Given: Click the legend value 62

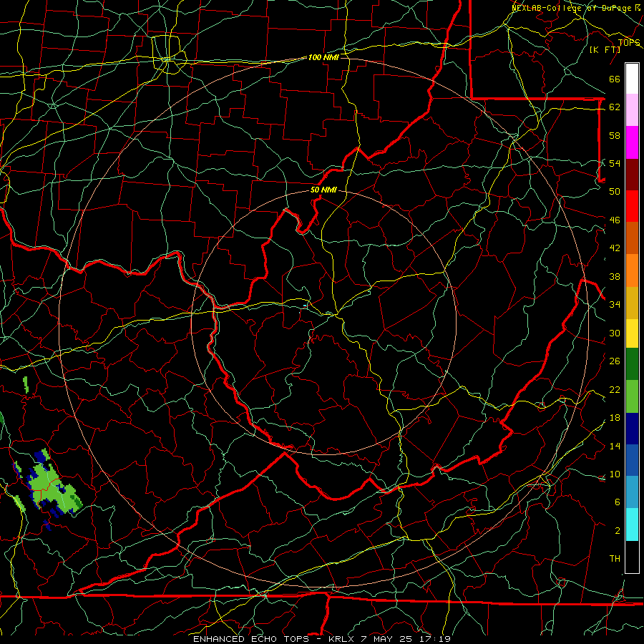Looking at the screenshot, I should point(615,107).
